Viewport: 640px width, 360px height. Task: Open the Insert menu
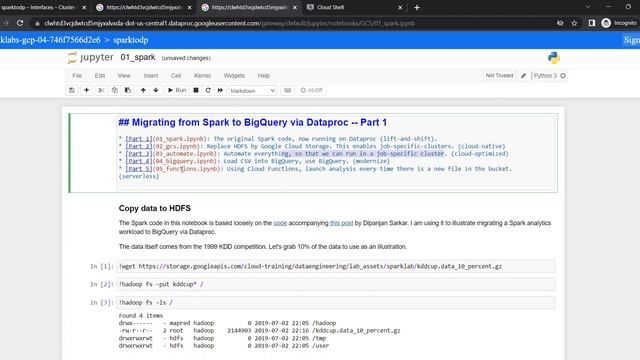151,76
